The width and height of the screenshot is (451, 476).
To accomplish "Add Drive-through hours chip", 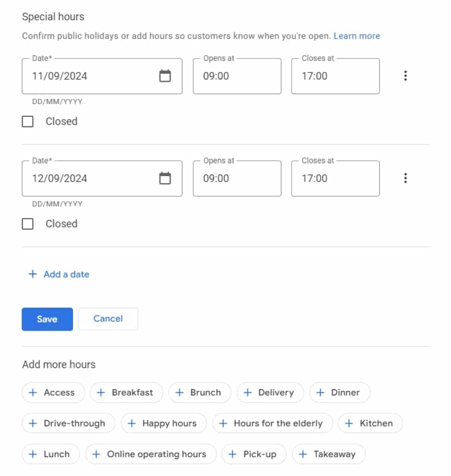I will (68, 423).
